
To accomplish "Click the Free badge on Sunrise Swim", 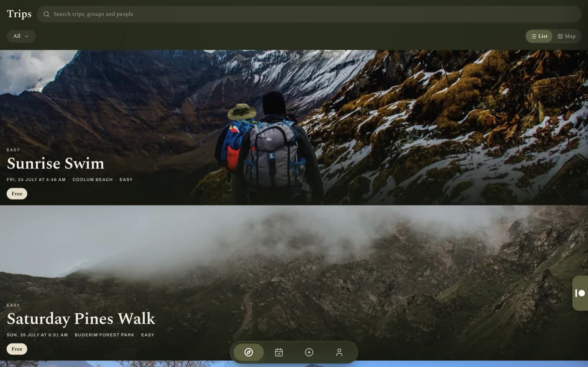I will (17, 193).
